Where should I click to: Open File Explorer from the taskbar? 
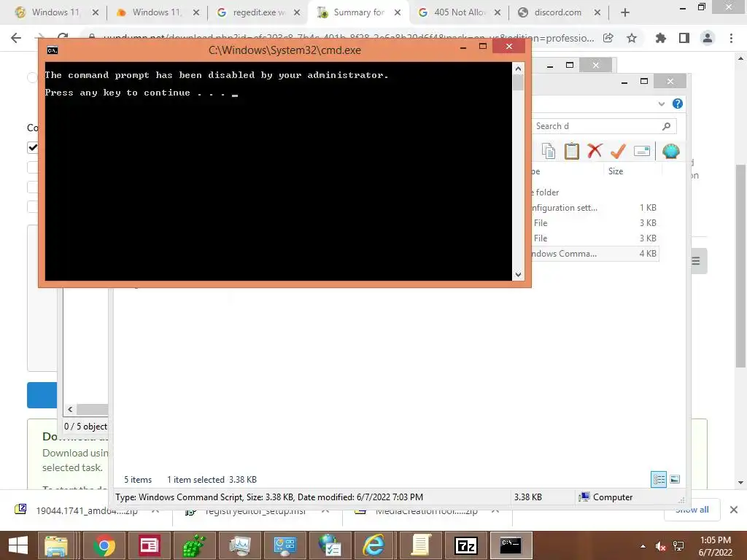click(55, 545)
